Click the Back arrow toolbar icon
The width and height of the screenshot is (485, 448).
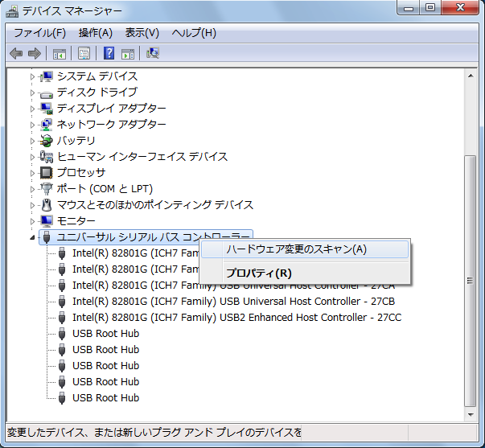(16, 53)
